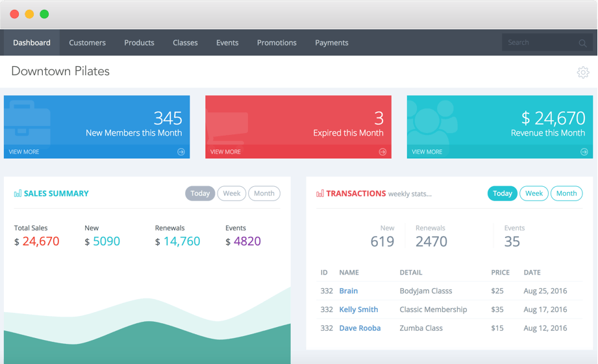The image size is (598, 364).
Task: Select Week in Sales Summary
Action: click(x=232, y=193)
